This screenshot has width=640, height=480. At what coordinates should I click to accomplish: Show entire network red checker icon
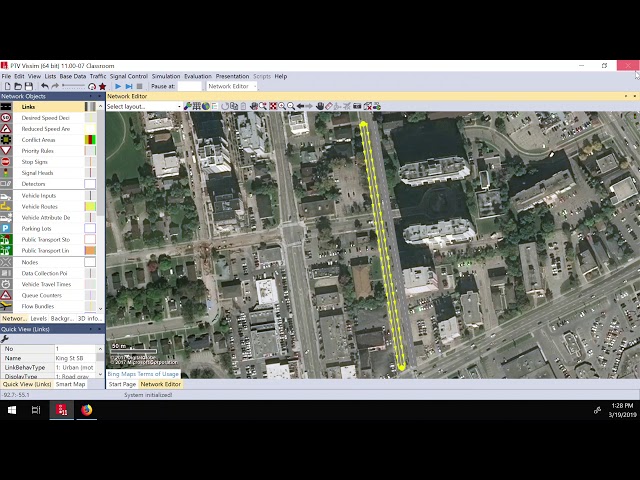click(273, 106)
